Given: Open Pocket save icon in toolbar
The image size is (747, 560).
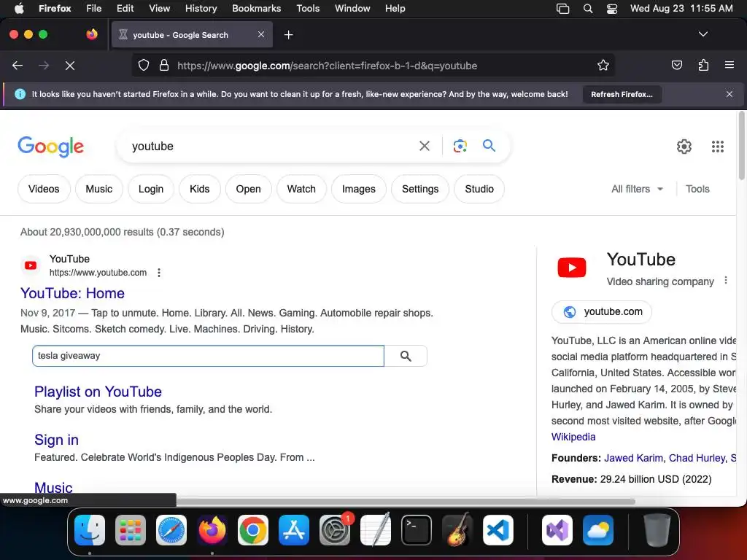Looking at the screenshot, I should click(676, 65).
